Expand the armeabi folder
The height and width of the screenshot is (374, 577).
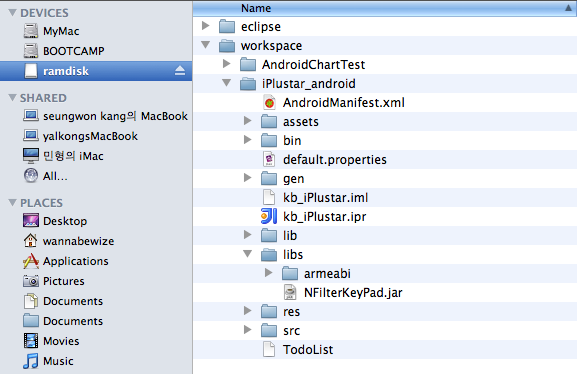click(269, 273)
